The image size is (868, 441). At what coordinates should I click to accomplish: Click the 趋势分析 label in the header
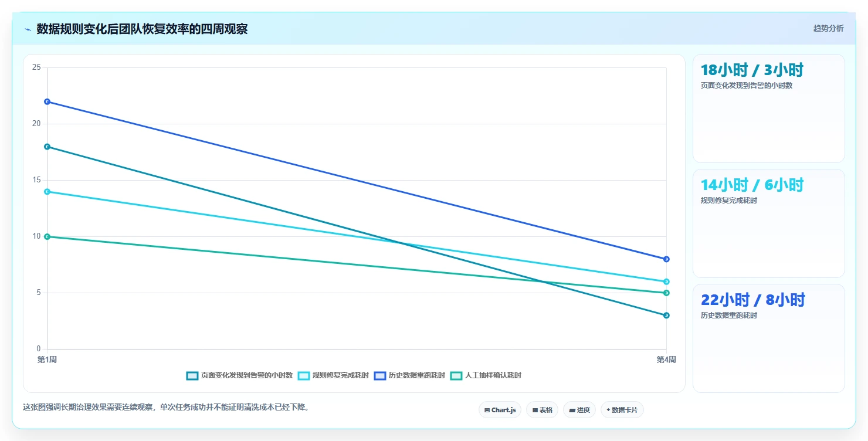(x=828, y=29)
